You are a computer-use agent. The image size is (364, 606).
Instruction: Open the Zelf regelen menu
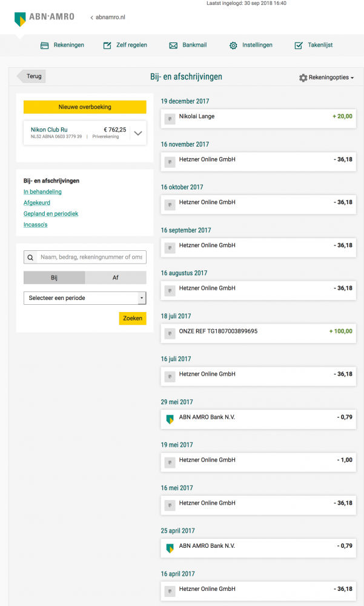[125, 45]
